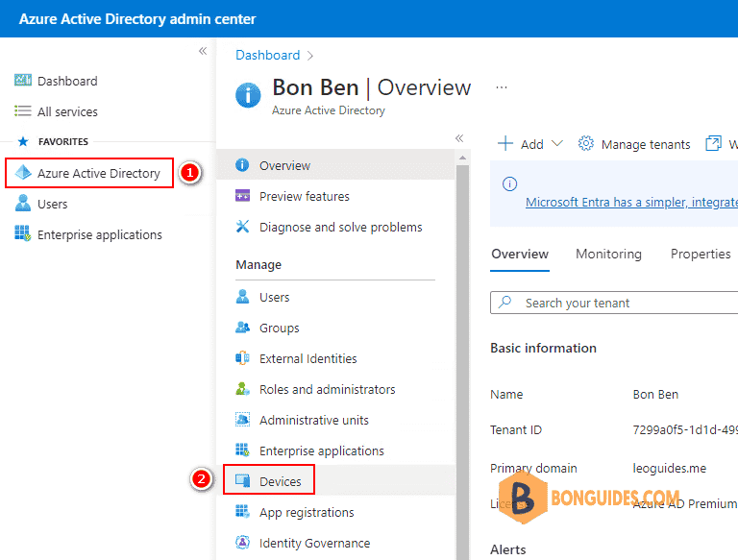Click the Basic information heading
Image resolution: width=738 pixels, height=560 pixels.
[543, 348]
